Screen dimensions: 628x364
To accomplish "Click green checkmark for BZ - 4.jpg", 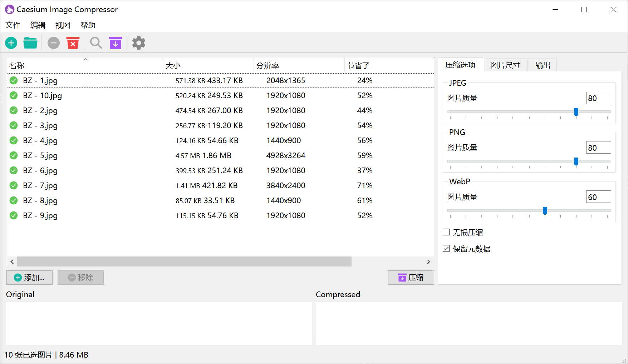I will pos(14,141).
